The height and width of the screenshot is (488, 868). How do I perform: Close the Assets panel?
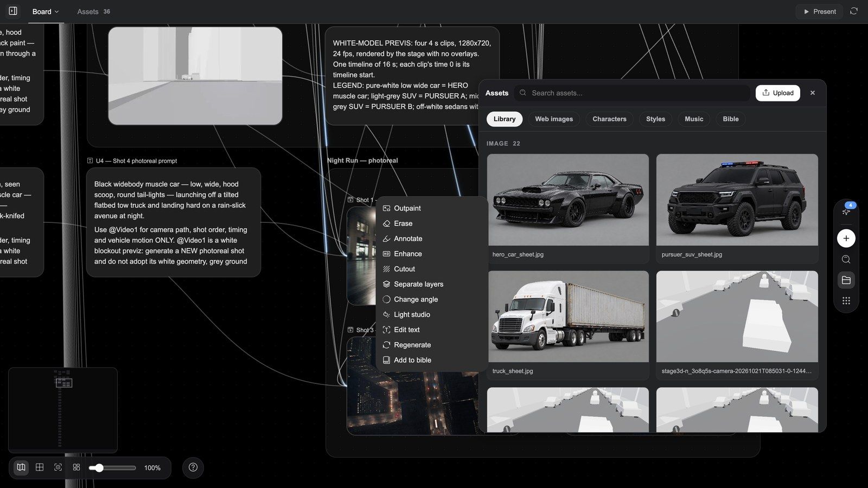click(813, 93)
